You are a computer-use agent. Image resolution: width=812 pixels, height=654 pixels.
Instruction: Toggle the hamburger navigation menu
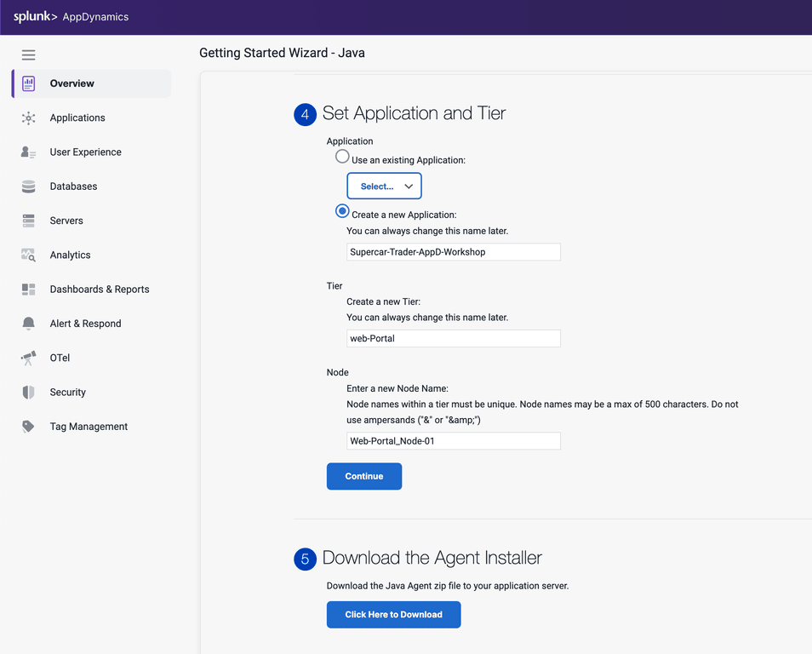28,55
